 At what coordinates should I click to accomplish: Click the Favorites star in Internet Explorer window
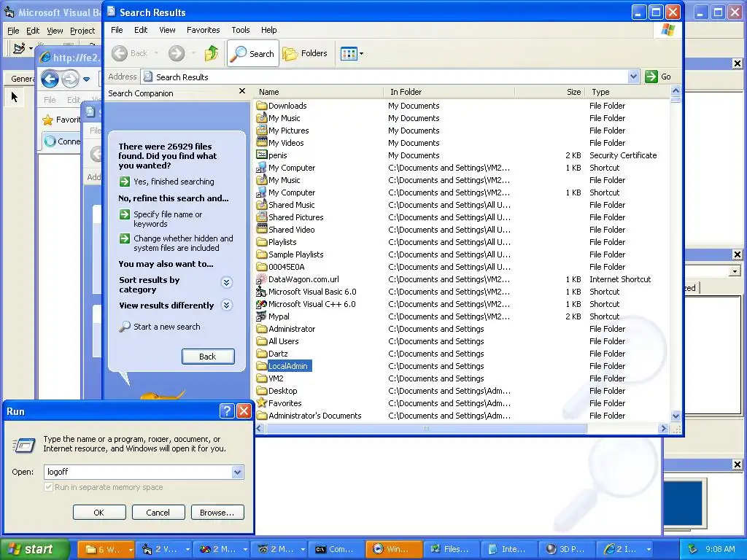click(x=47, y=120)
